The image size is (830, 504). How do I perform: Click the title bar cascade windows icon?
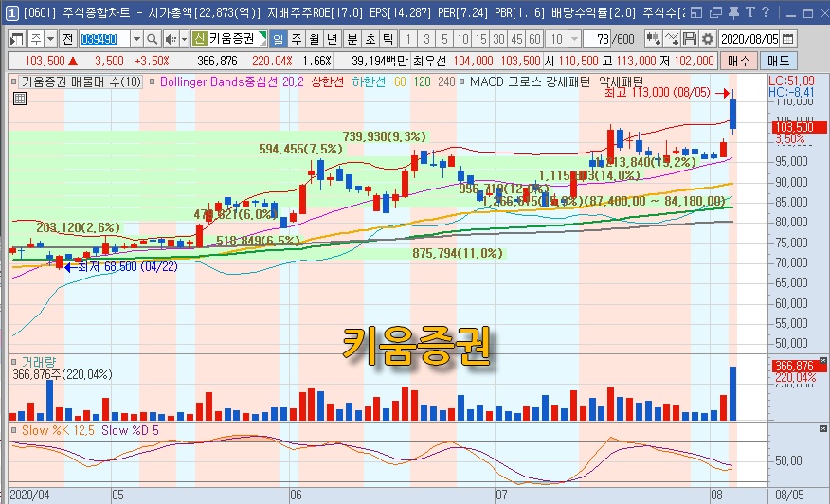[715, 12]
